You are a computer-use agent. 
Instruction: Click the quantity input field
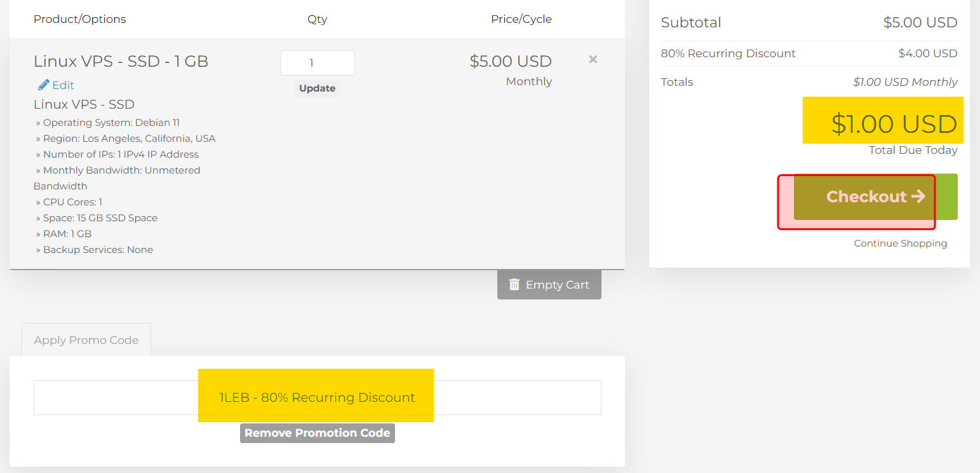click(x=317, y=63)
